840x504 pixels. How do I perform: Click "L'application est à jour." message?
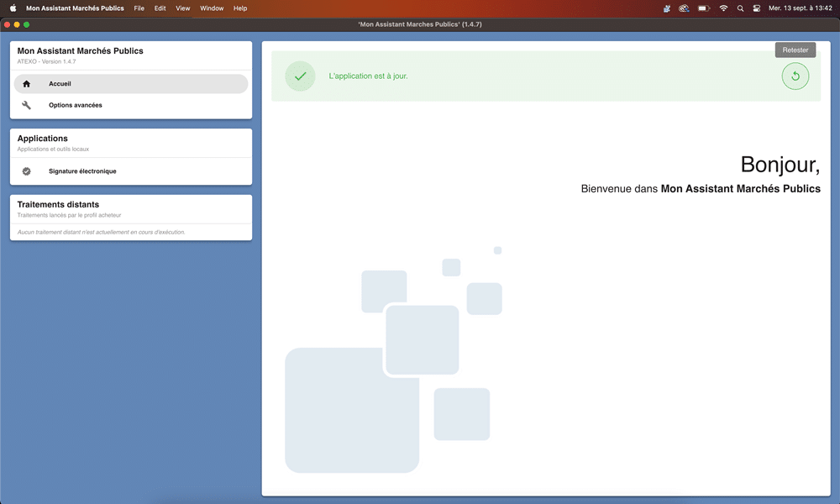point(368,76)
